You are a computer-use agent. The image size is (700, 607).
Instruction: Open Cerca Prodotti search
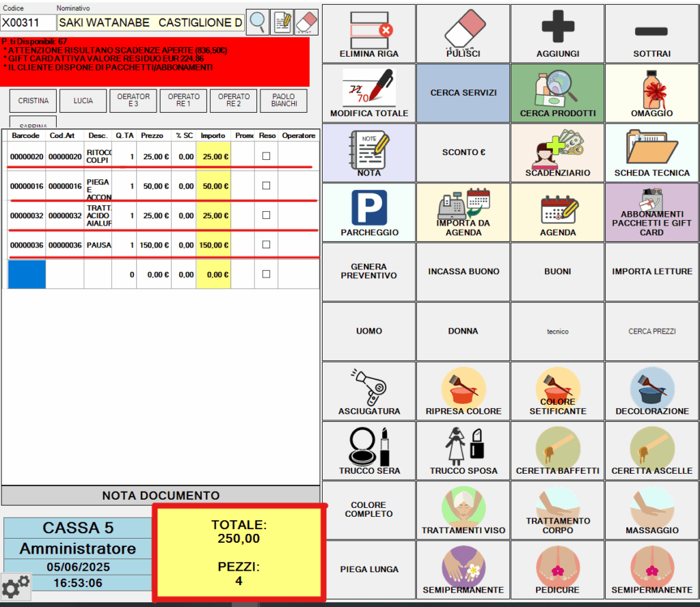click(558, 92)
